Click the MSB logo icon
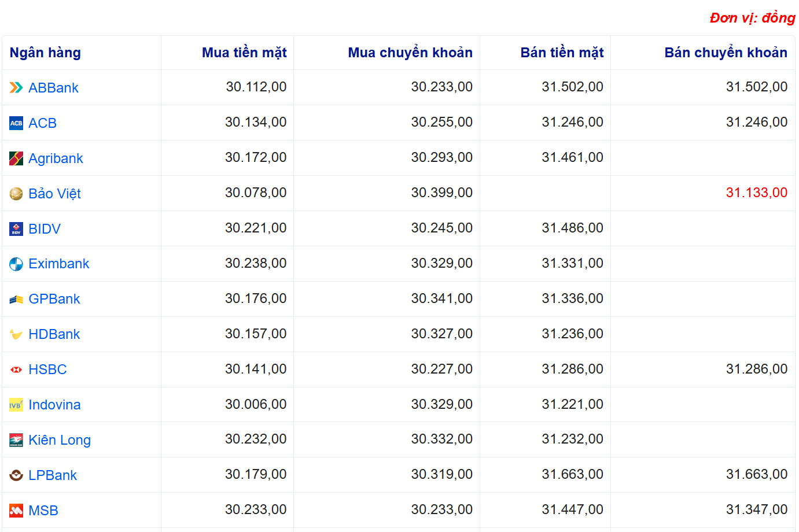Viewport: 799px width, 532px height. (16, 511)
